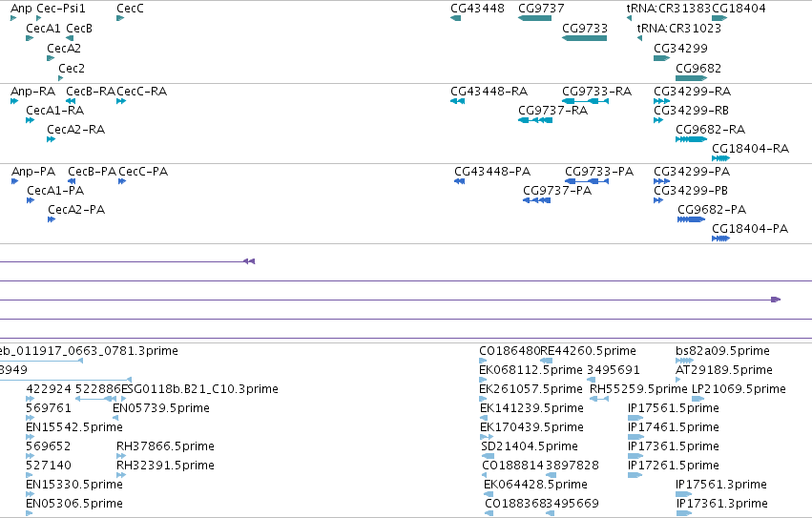Select the CG9733 gene bar
Image resolution: width=812 pixels, height=518 pixels.
pos(584,38)
